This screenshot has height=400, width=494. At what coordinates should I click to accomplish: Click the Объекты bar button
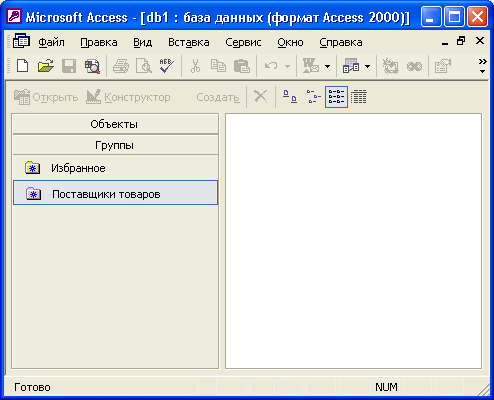tap(115, 124)
